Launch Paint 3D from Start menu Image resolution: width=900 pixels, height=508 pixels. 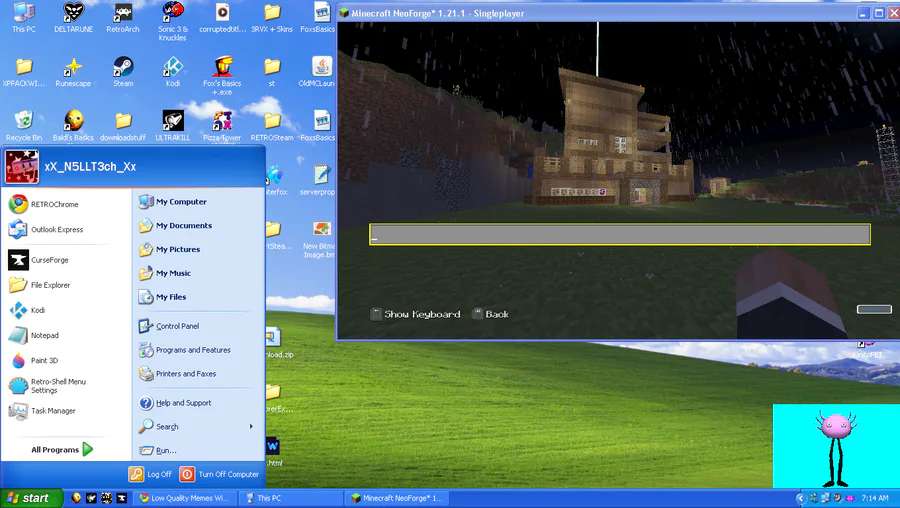pyautogui.click(x=33, y=361)
